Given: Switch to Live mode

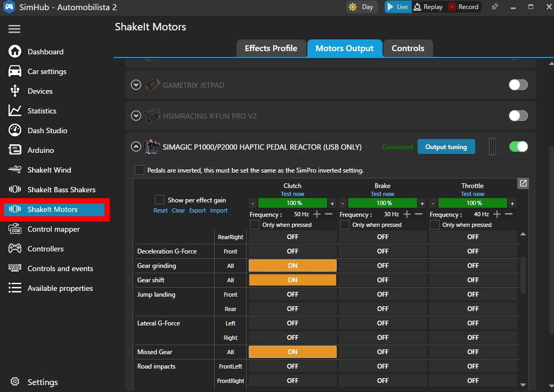Looking at the screenshot, I should click(x=398, y=7).
